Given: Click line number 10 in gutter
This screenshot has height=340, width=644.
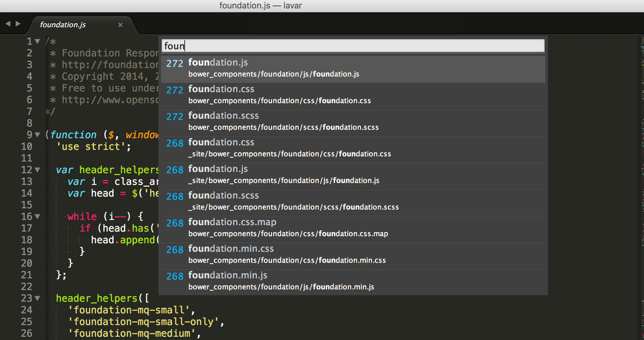Looking at the screenshot, I should tap(27, 147).
